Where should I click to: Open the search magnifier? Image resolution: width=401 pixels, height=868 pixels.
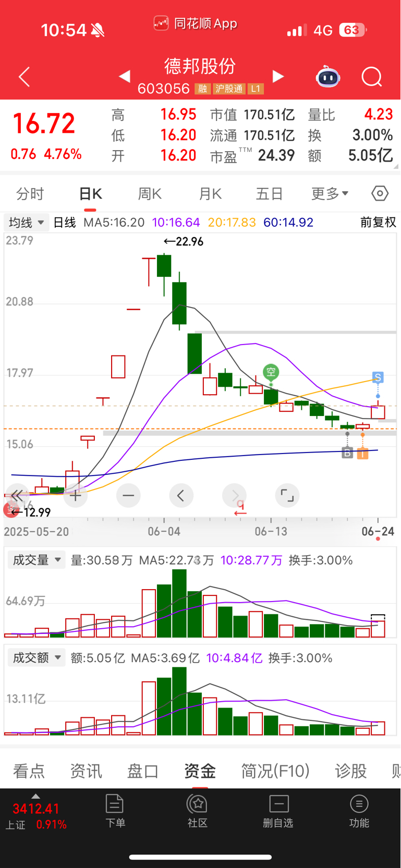pyautogui.click(x=372, y=77)
